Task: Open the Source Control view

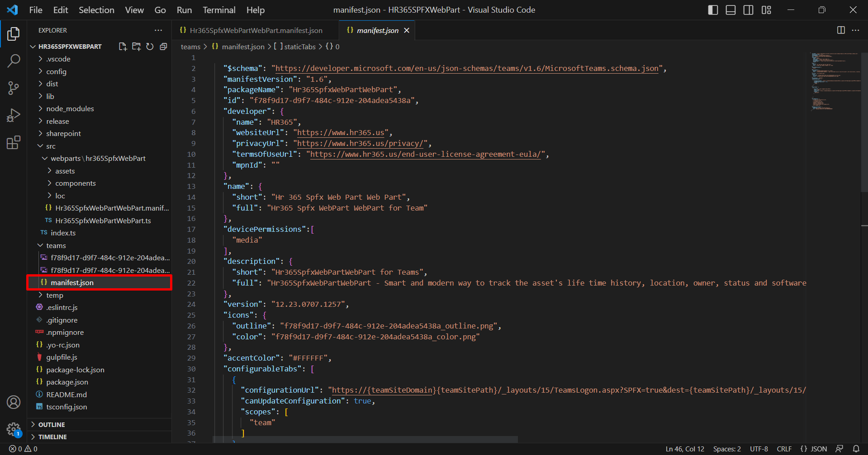Action: [x=14, y=88]
